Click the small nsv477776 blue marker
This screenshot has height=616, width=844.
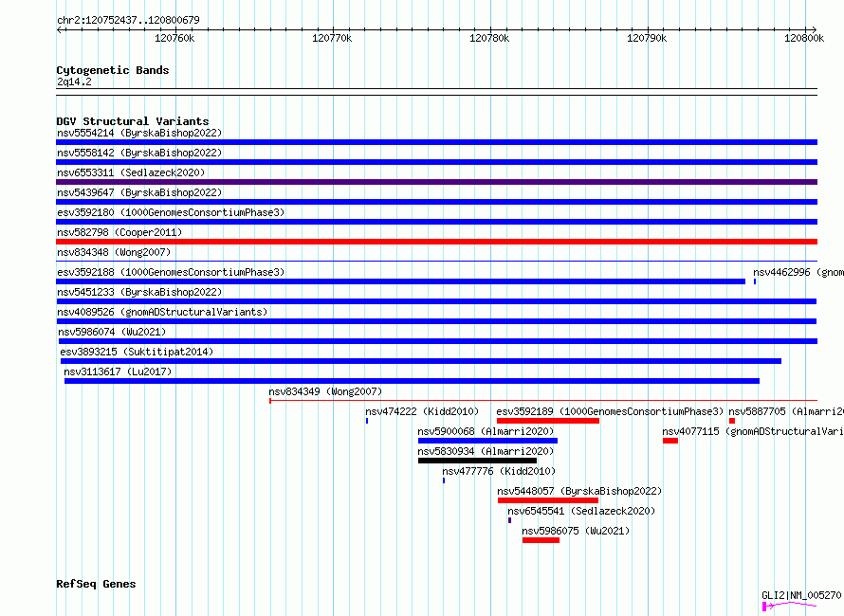tap(444, 480)
